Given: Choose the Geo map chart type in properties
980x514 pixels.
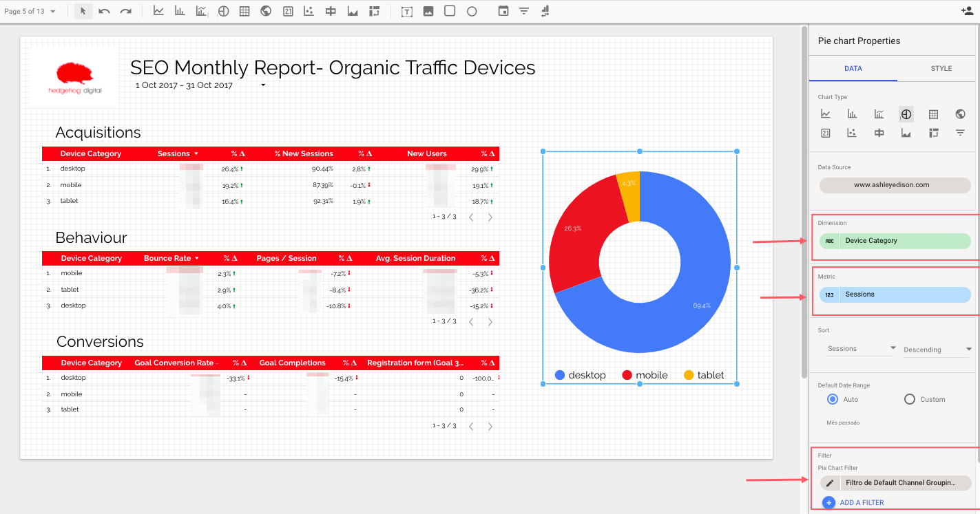Looking at the screenshot, I should click(960, 114).
